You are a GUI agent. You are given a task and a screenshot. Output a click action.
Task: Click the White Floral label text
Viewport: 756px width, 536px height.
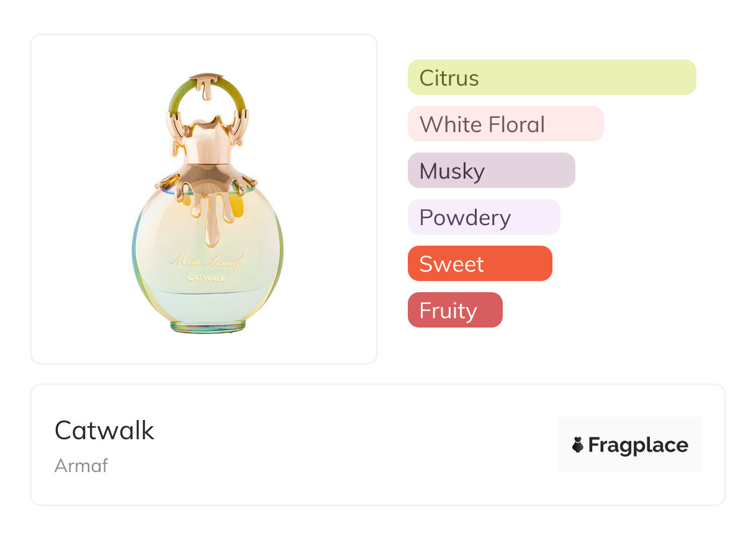482,125
